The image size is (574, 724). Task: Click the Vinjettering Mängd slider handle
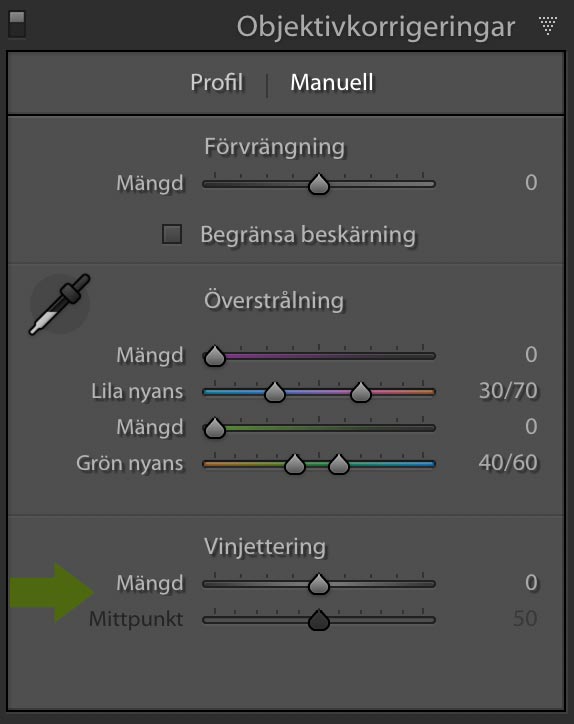click(x=319, y=584)
